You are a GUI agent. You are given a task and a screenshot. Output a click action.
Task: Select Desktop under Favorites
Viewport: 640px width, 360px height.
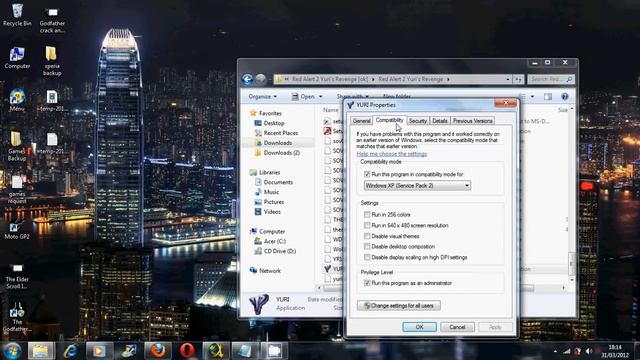(269, 123)
